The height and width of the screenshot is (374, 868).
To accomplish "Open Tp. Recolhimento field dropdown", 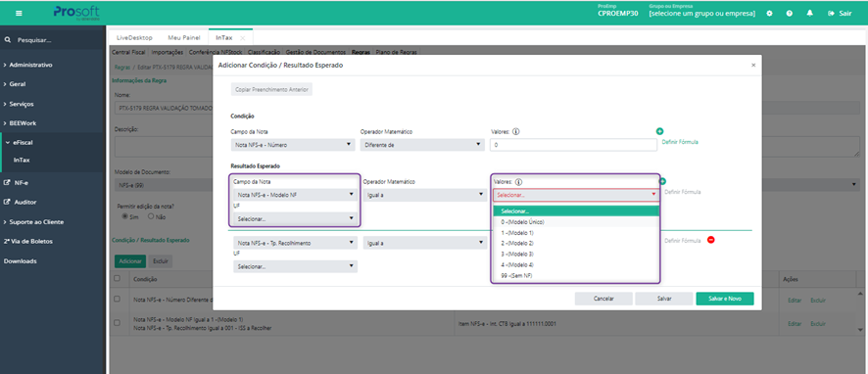I will coord(295,243).
